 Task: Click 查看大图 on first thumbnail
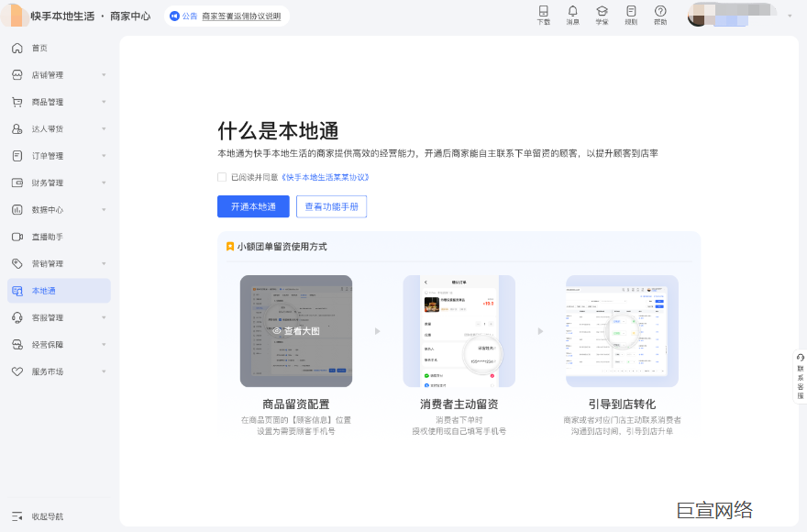(296, 331)
